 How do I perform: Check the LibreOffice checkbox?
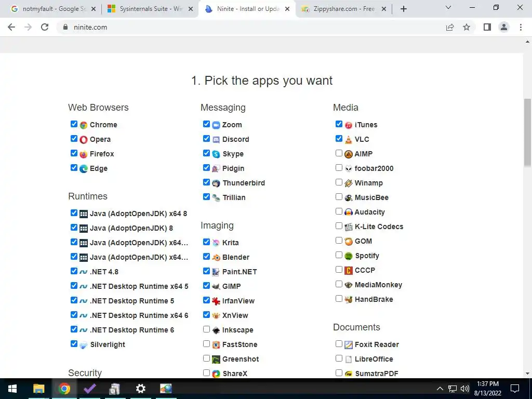click(x=339, y=358)
